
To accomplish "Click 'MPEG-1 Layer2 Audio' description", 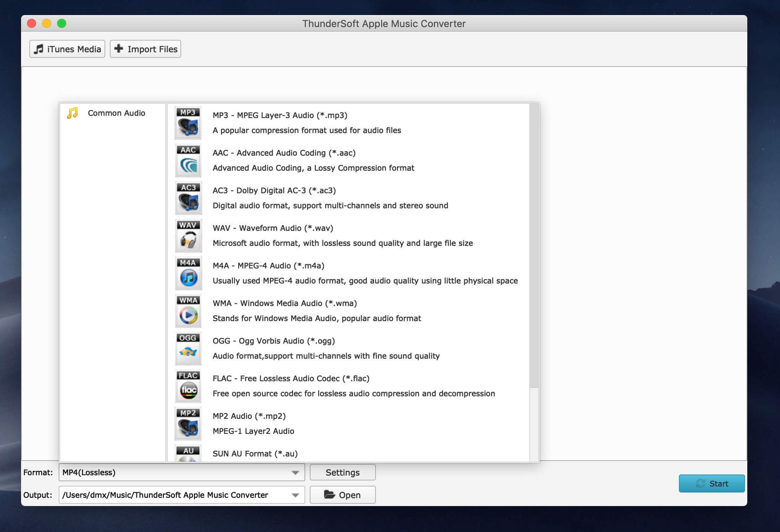I will 253,431.
